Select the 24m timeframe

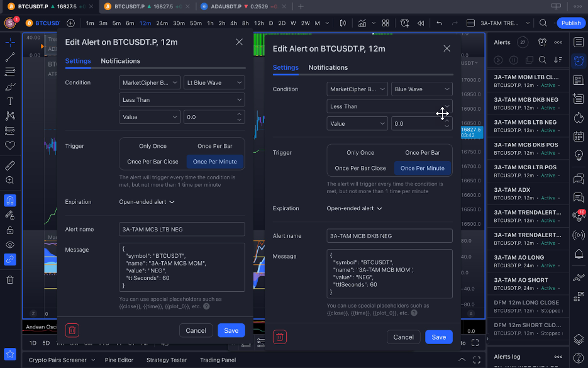[162, 23]
